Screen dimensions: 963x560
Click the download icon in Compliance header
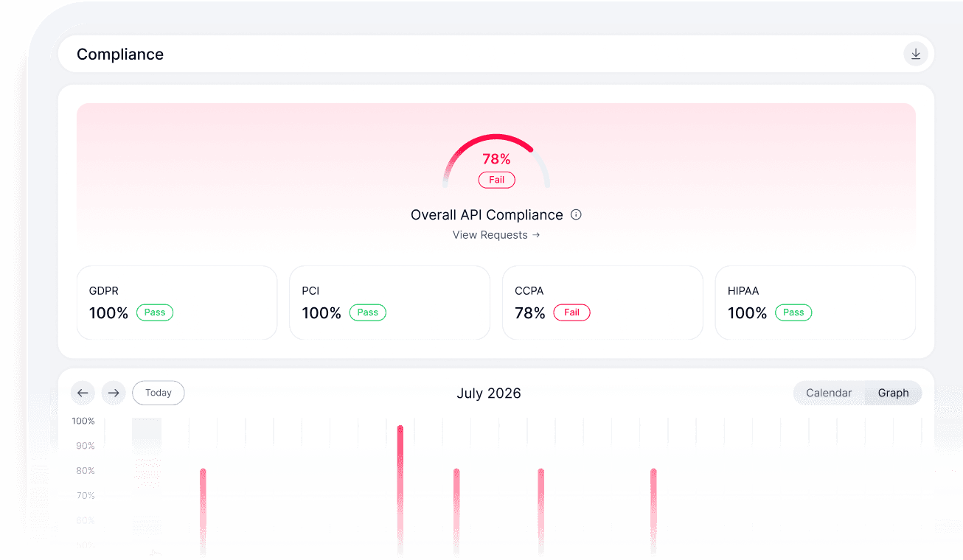[x=915, y=54]
